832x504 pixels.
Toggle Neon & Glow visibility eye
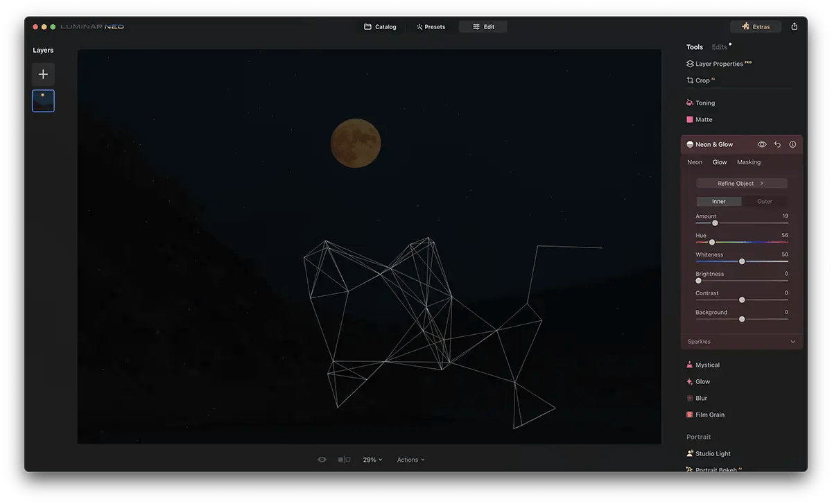(x=762, y=145)
